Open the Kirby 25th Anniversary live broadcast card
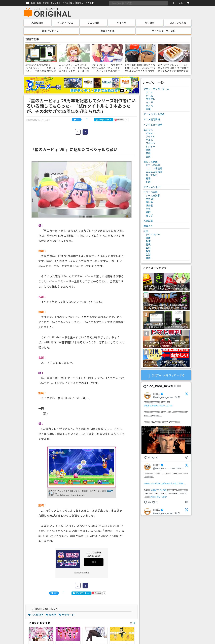 click(x=81, y=563)
